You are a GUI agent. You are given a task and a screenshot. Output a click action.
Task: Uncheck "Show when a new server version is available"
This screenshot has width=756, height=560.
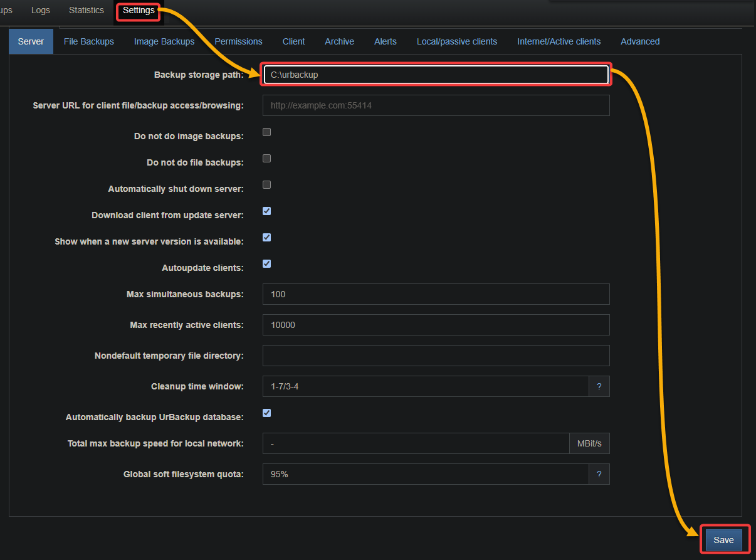(266, 237)
